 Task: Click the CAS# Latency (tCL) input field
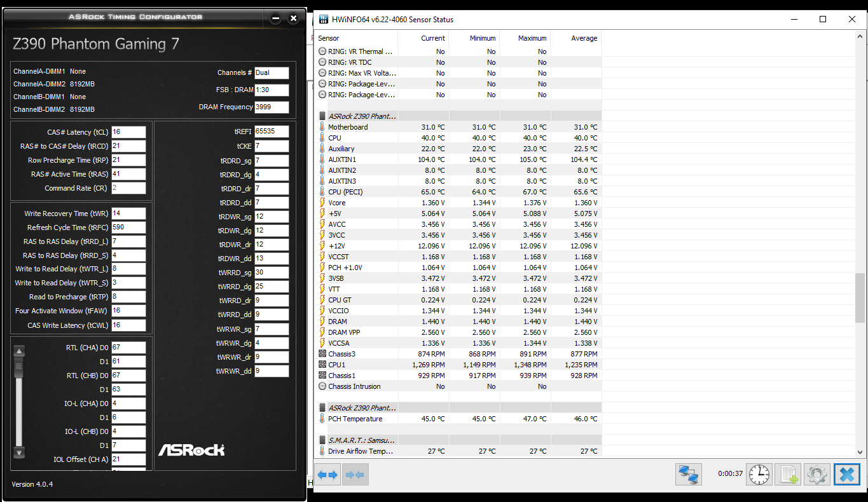(x=128, y=132)
